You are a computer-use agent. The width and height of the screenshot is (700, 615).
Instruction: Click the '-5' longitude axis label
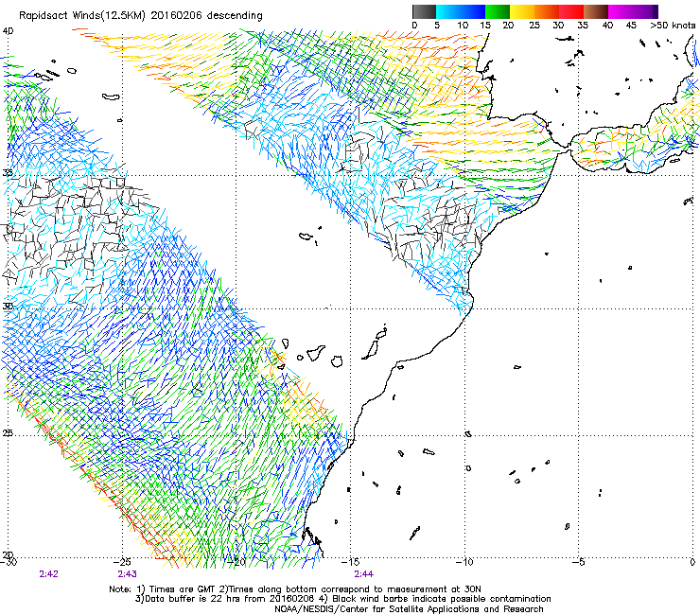coord(579,562)
